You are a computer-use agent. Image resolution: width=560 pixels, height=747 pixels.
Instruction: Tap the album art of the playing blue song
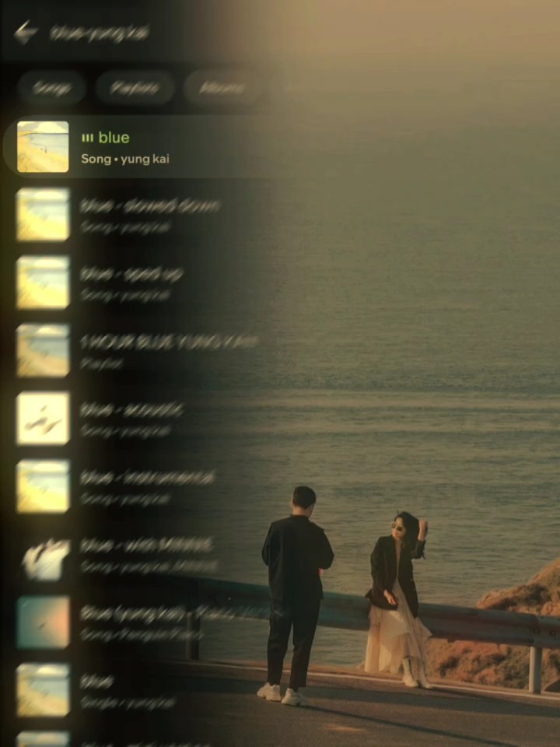tap(43, 147)
